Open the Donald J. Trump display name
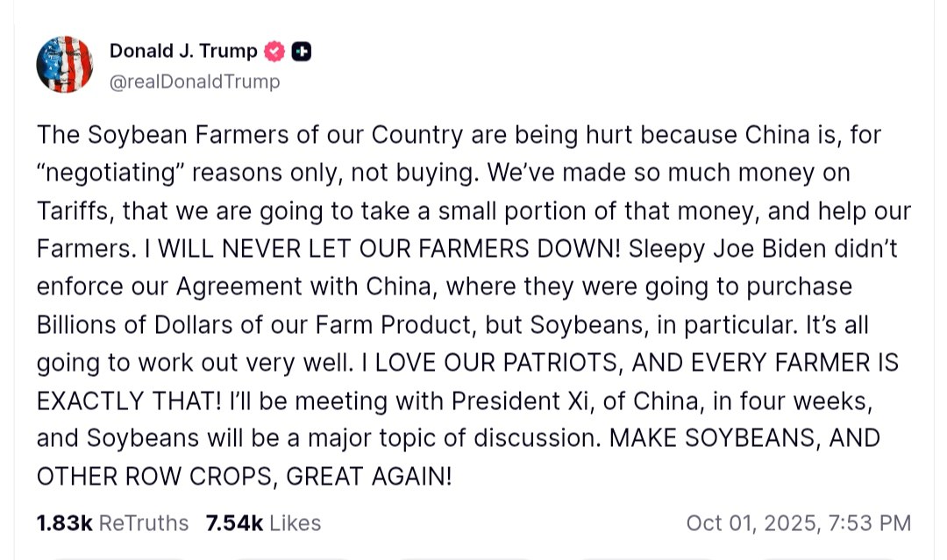The height and width of the screenshot is (560, 947). [x=183, y=52]
